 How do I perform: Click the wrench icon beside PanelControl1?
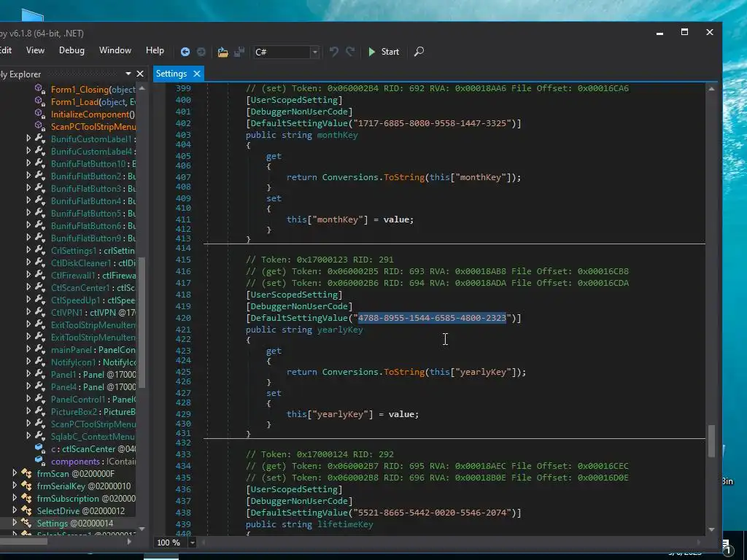point(40,399)
